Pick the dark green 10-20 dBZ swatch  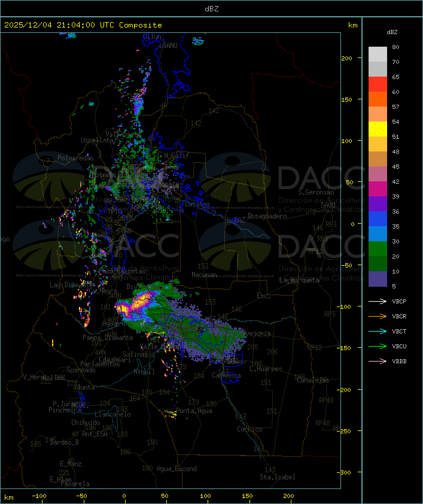tap(378, 263)
